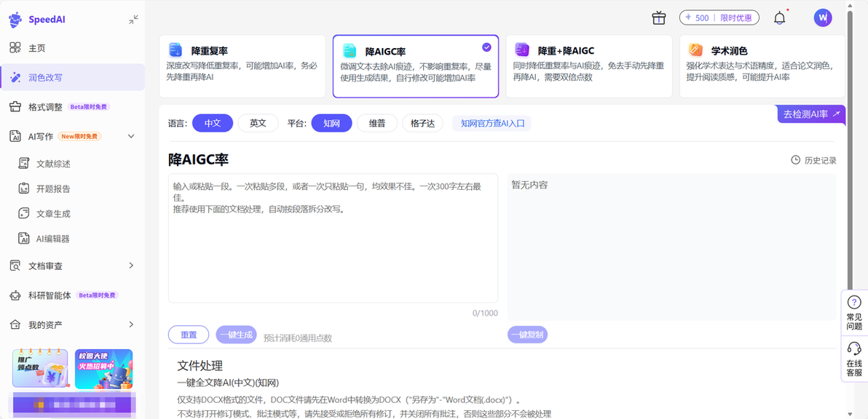Viewport: 868px width, 419px height.
Task: Select the 降重复率 mode card
Action: tap(242, 66)
